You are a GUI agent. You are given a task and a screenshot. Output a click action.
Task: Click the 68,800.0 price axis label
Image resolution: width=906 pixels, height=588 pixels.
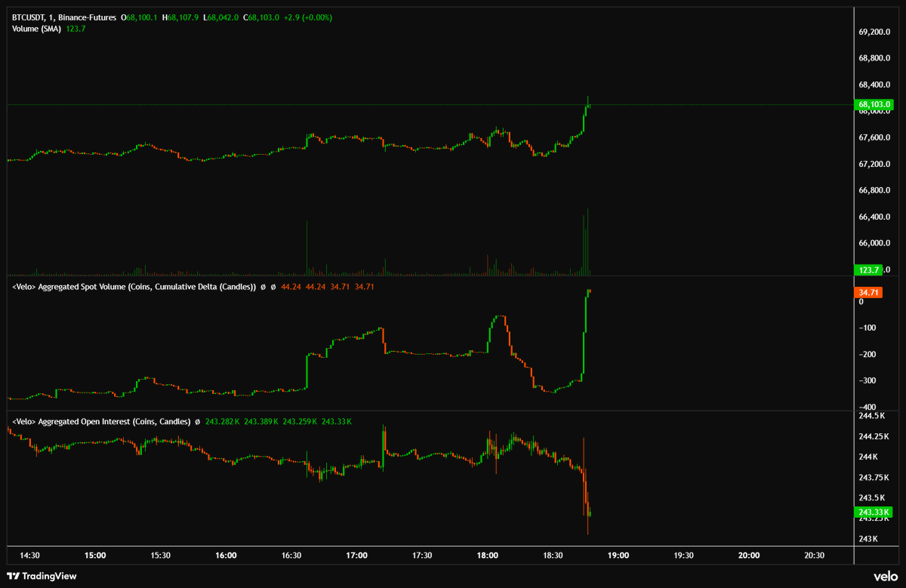coord(874,58)
